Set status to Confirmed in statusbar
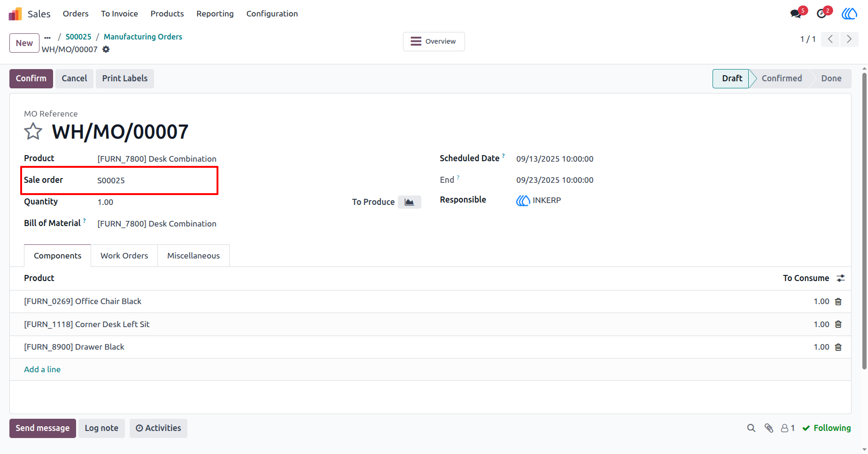Viewport: 868px width, 454px height. tap(782, 78)
